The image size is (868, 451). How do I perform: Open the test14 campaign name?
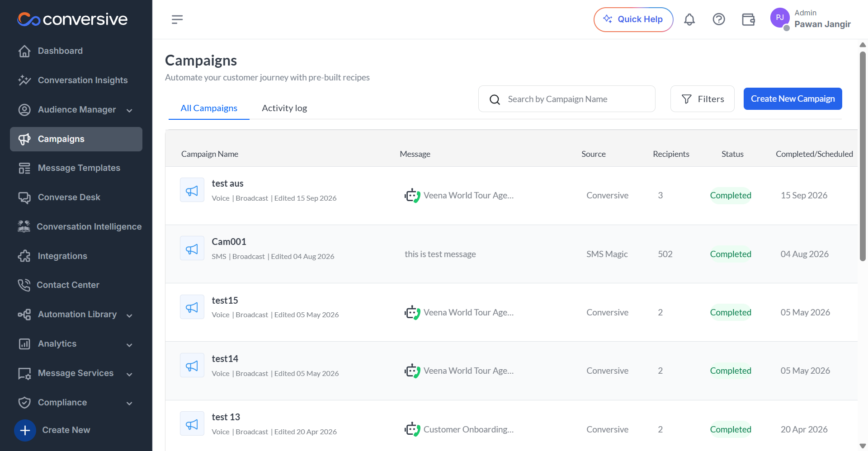point(225,359)
